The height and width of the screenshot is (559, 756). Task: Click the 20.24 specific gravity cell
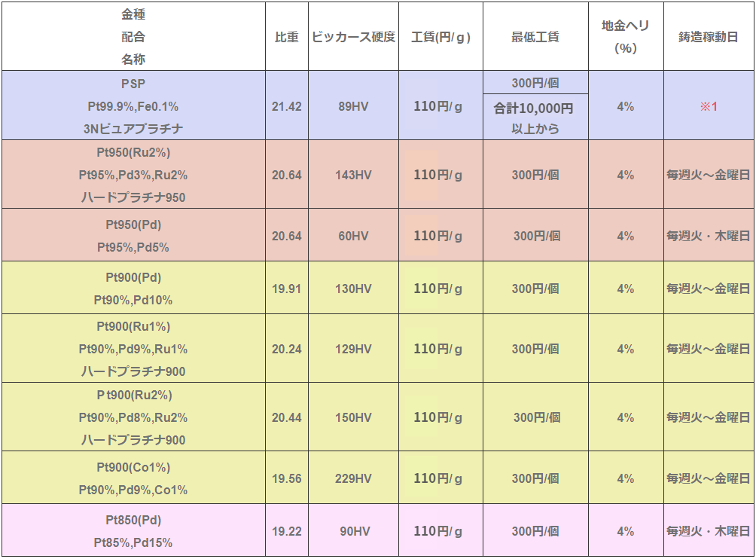tap(286, 349)
